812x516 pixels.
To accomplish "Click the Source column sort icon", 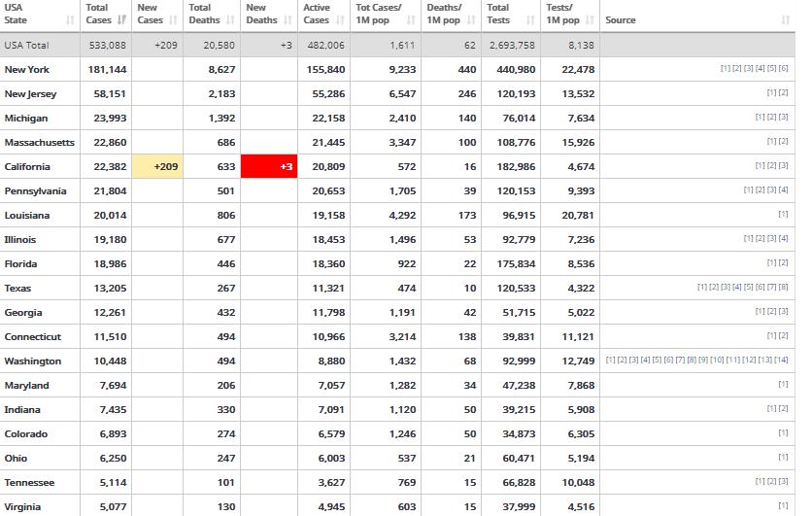I will click(x=784, y=20).
